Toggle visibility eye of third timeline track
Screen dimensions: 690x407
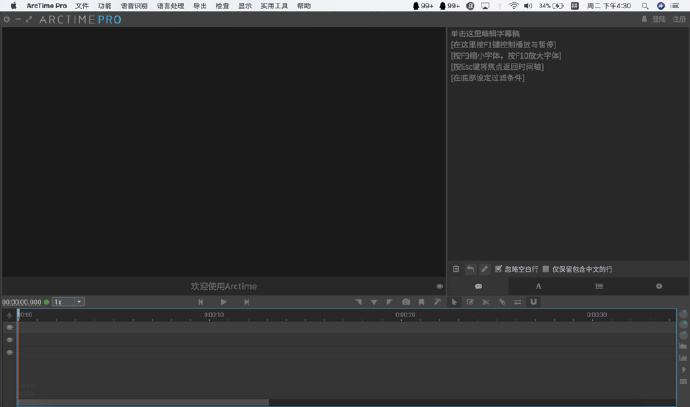pyautogui.click(x=9, y=352)
